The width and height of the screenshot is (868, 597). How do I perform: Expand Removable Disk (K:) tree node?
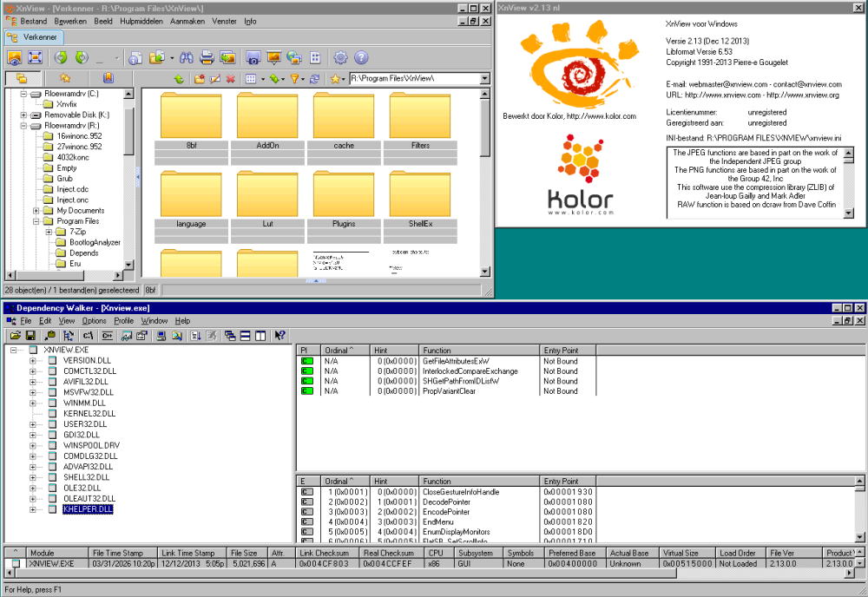(x=23, y=115)
